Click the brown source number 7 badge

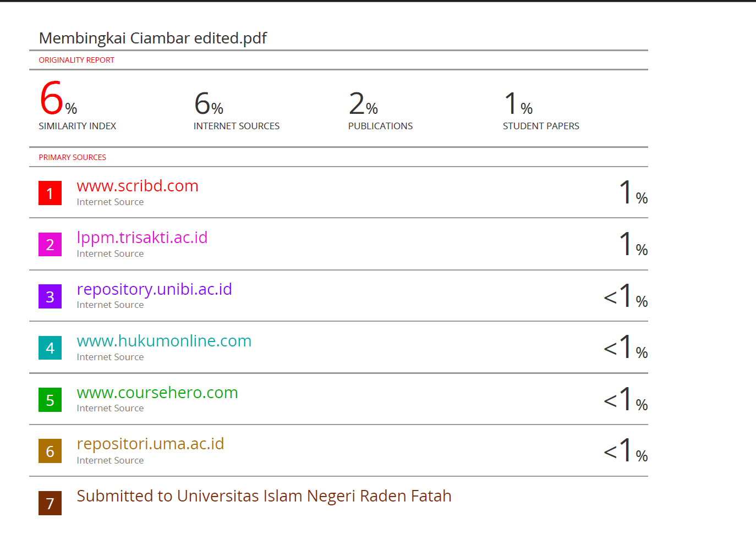[x=50, y=503]
